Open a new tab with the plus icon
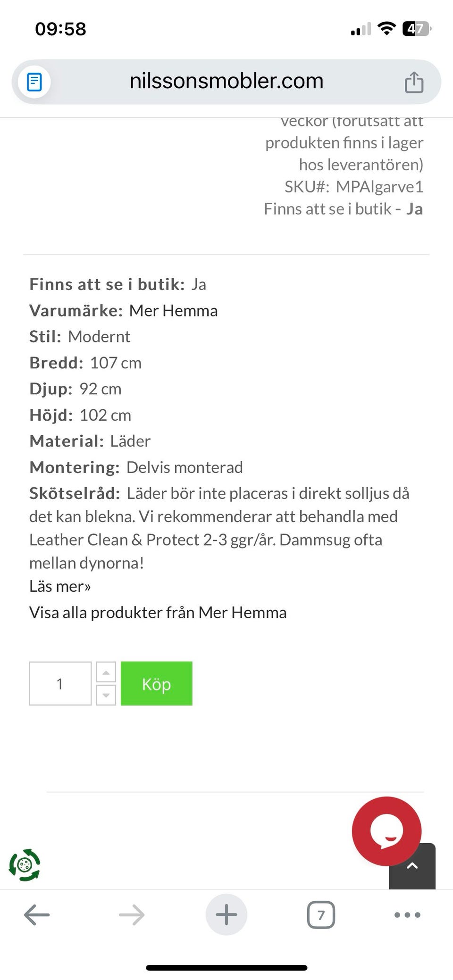Image resolution: width=453 pixels, height=980 pixels. click(226, 914)
